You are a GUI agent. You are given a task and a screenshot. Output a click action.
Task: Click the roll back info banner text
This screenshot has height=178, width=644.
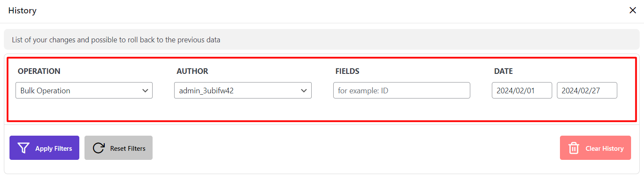click(116, 40)
